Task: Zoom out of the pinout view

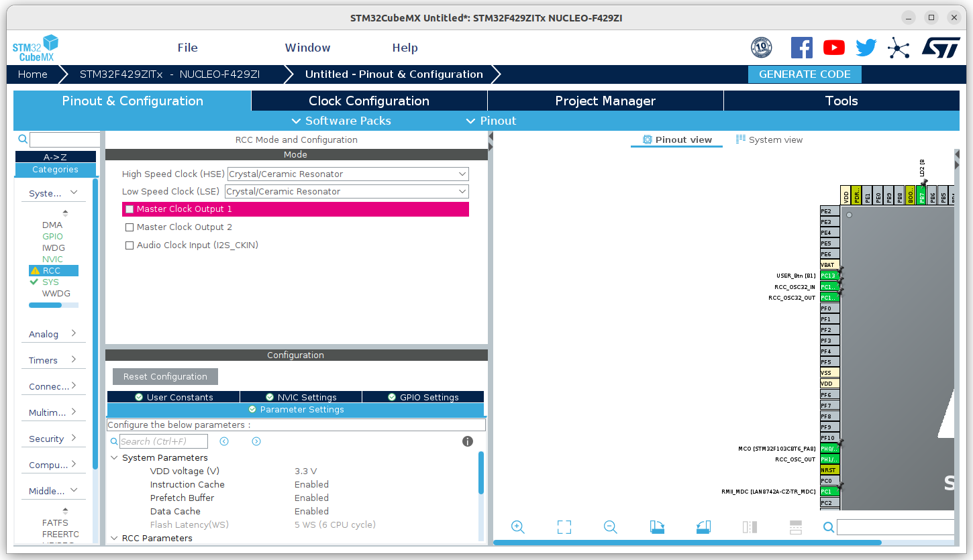Action: point(610,527)
